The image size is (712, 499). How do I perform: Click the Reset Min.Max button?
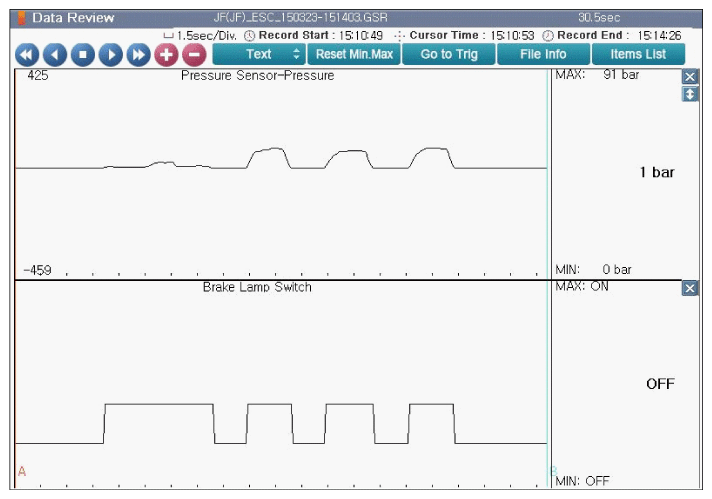point(354,54)
